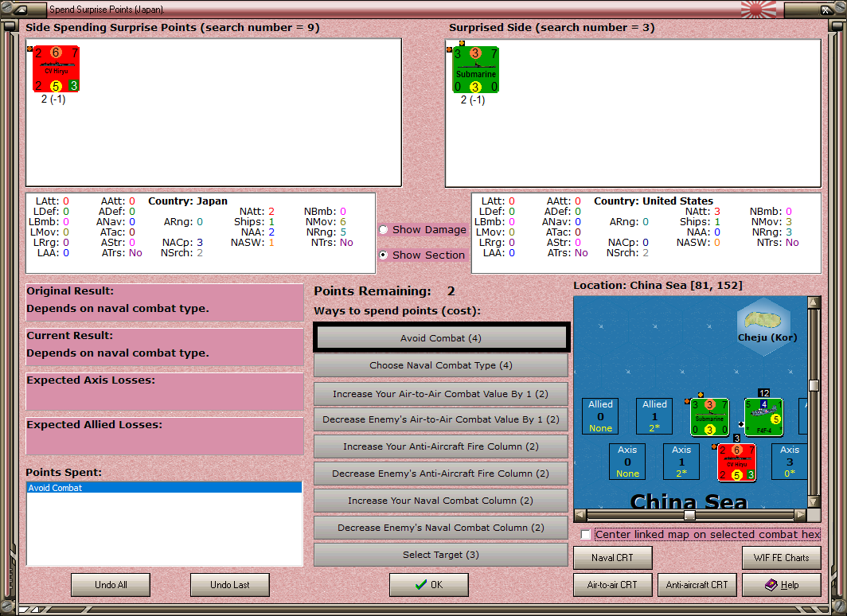Screen dimensions: 847x616
Task: Select the CV Hiryu unit counter
Action: pos(56,69)
